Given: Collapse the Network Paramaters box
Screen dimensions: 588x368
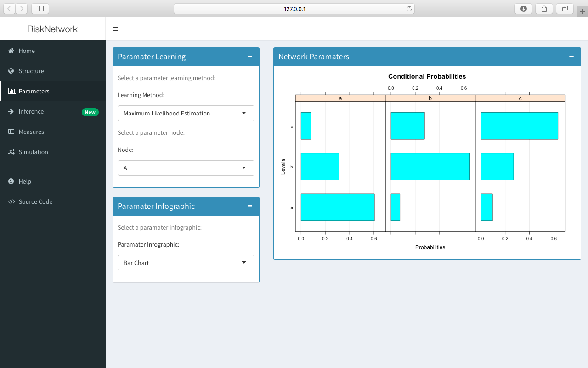Looking at the screenshot, I should coord(571,56).
